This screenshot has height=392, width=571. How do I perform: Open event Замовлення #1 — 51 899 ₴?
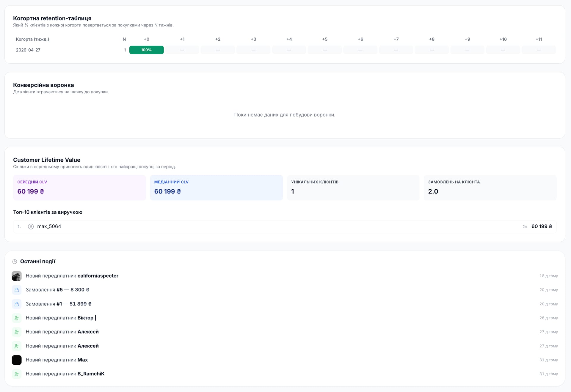click(x=59, y=304)
